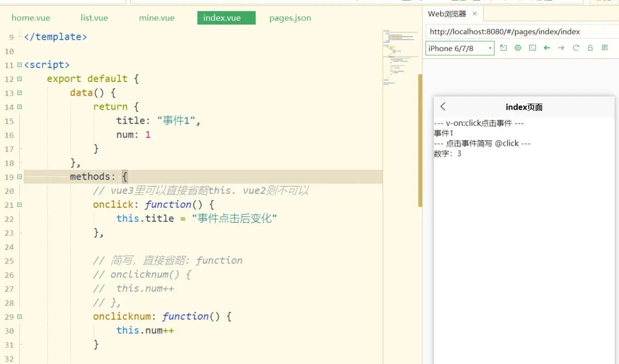Open the browser settings gear
The image size is (619, 364).
tap(518, 47)
